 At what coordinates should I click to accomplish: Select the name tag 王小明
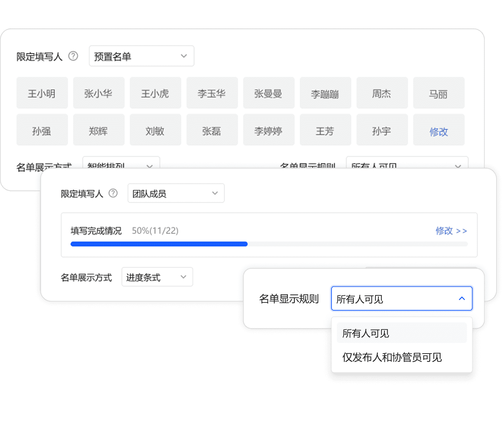click(x=42, y=93)
